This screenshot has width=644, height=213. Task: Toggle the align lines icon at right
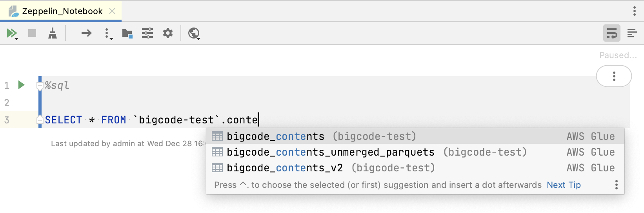coord(632,33)
